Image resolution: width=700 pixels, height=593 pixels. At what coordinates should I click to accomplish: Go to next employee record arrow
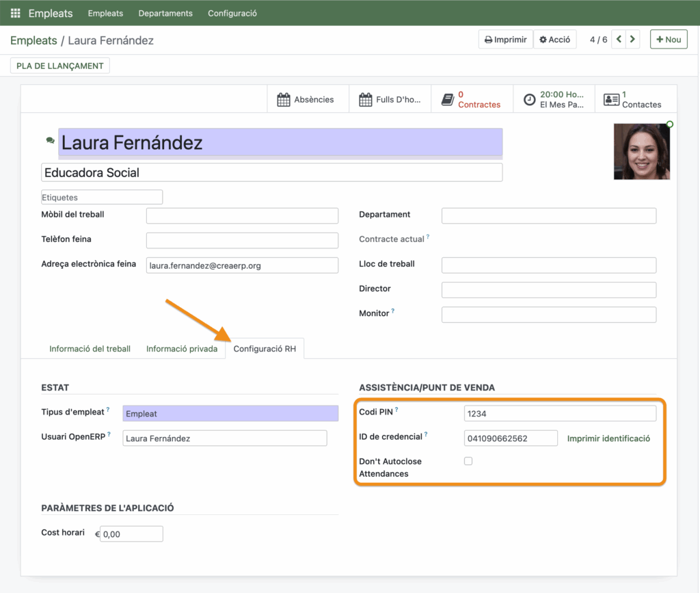633,40
